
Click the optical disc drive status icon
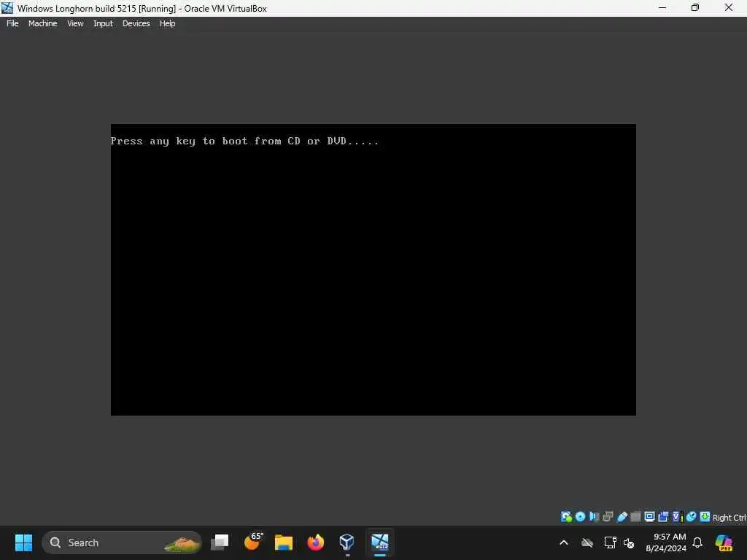(x=580, y=517)
